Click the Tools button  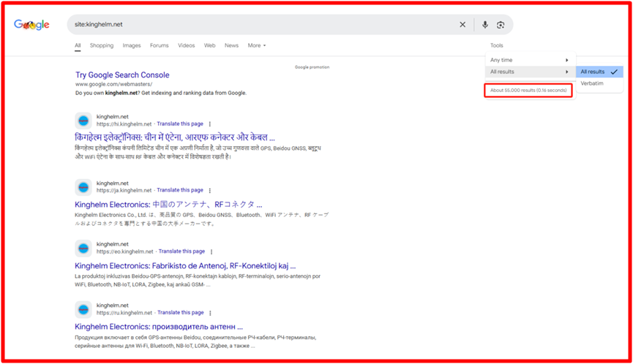[496, 45]
